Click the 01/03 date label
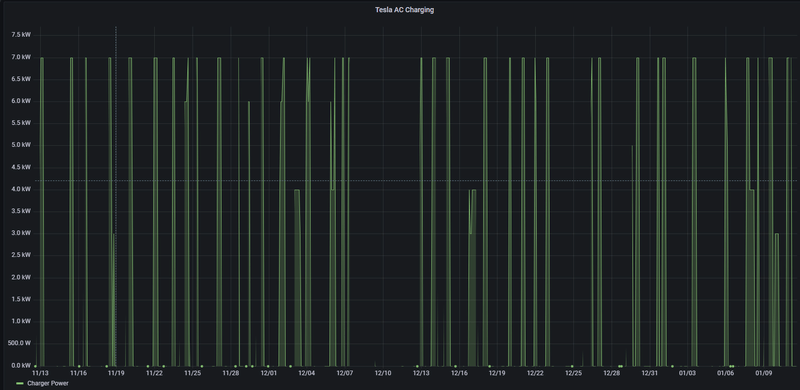Image resolution: width=800 pixels, height=390 pixels. [688, 373]
